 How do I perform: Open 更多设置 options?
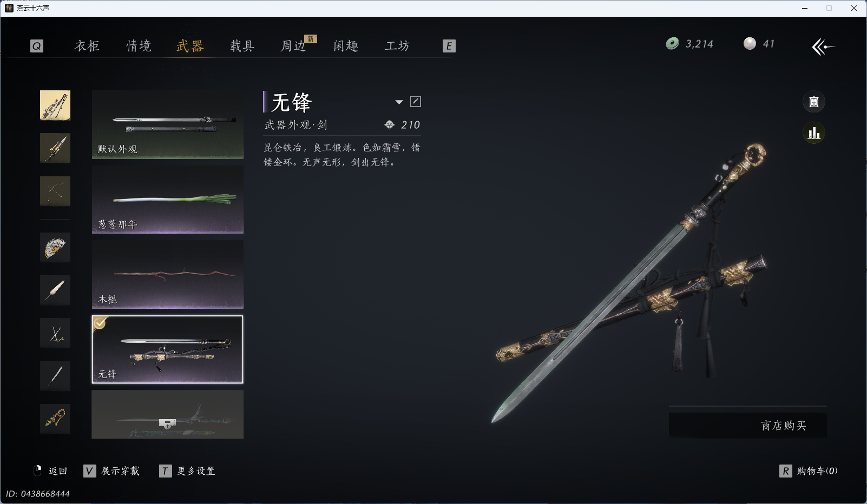pyautogui.click(x=187, y=471)
